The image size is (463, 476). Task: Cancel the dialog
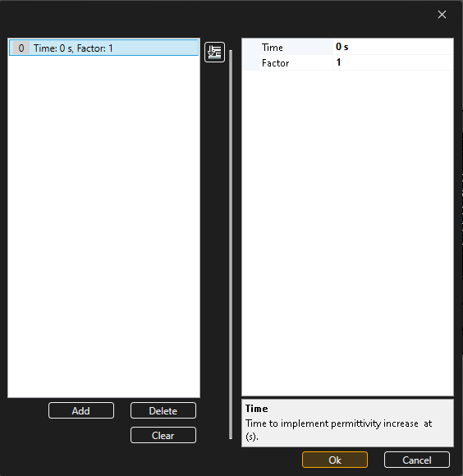416,460
